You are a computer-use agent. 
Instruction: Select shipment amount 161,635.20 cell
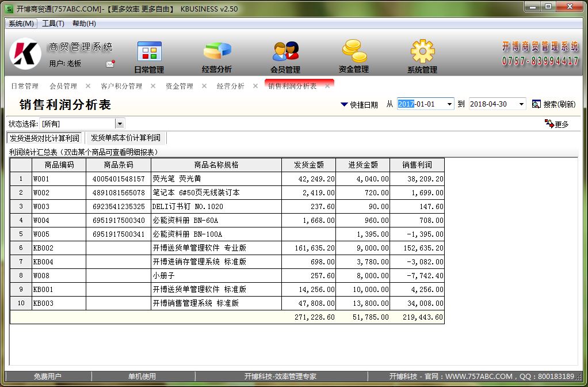click(308, 248)
